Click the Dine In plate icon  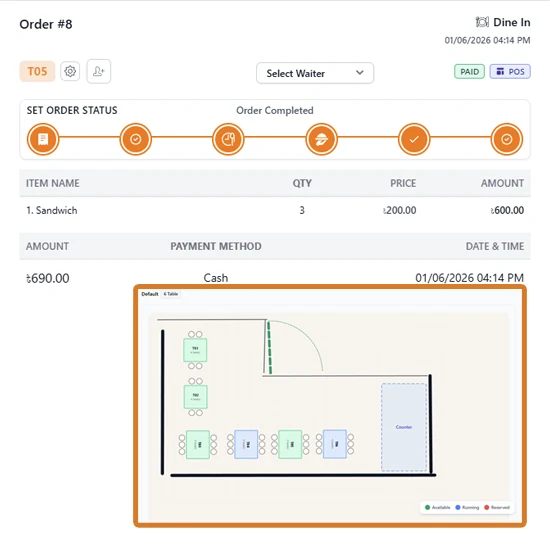482,22
